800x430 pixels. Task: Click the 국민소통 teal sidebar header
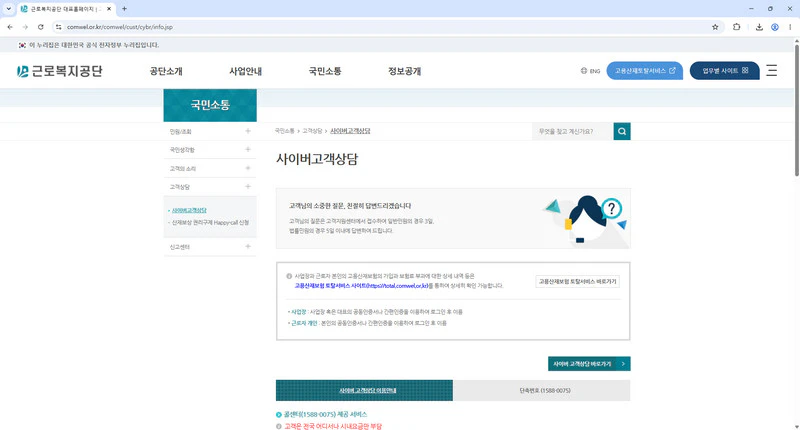point(210,105)
